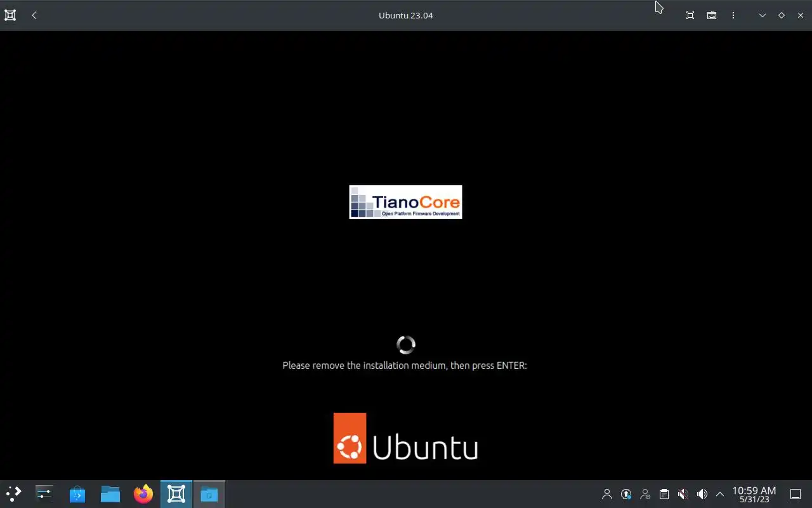812x508 pixels.
Task: Close the Ubuntu 23.04 window
Action: [x=801, y=15]
